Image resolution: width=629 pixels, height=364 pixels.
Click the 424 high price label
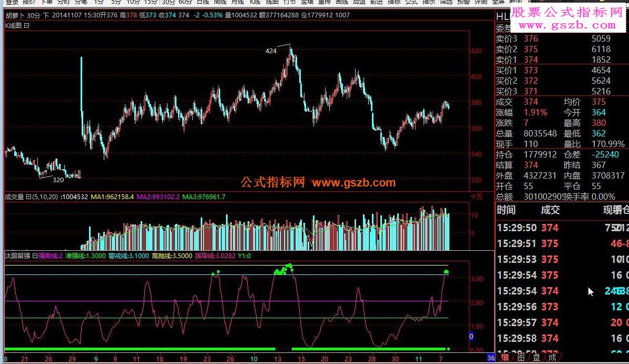click(271, 51)
